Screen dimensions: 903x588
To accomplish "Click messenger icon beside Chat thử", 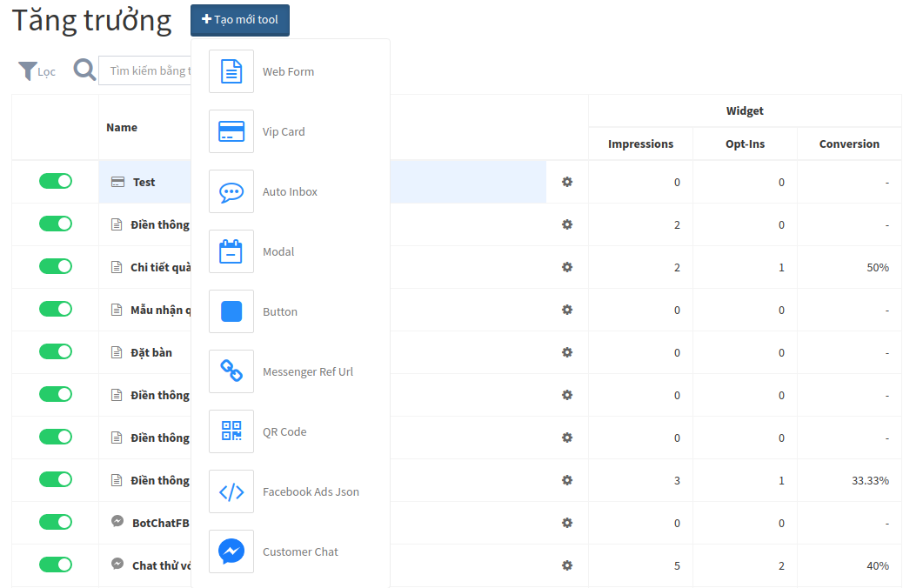I will point(117,564).
